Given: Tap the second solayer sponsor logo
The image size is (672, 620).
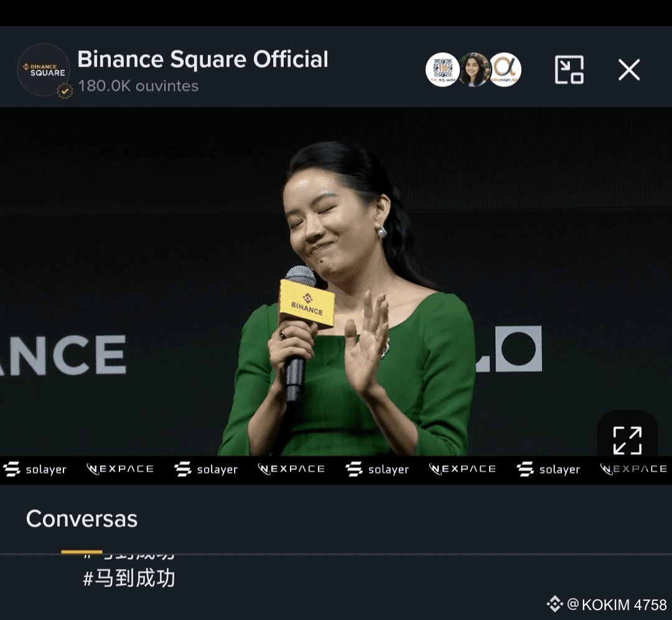Looking at the screenshot, I should pyautogui.click(x=206, y=469).
